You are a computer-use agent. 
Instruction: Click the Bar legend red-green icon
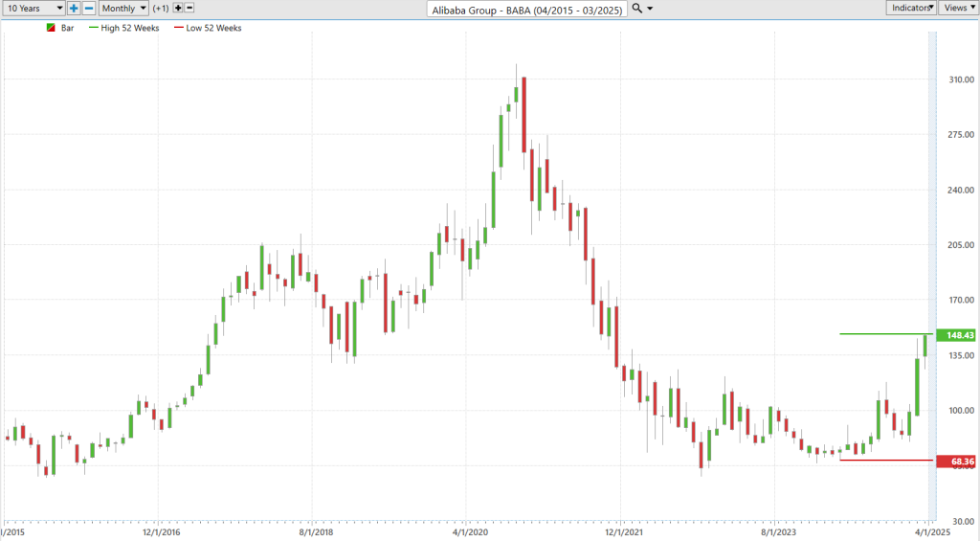51,28
